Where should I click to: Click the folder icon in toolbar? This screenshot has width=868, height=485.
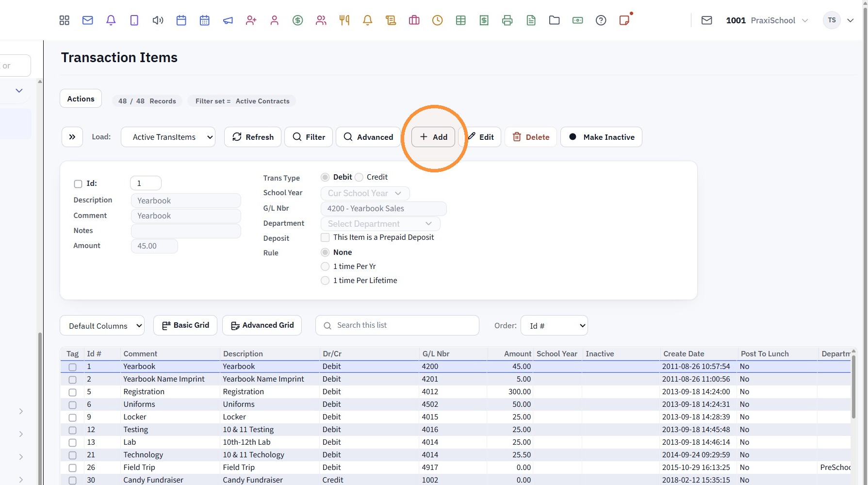click(555, 20)
